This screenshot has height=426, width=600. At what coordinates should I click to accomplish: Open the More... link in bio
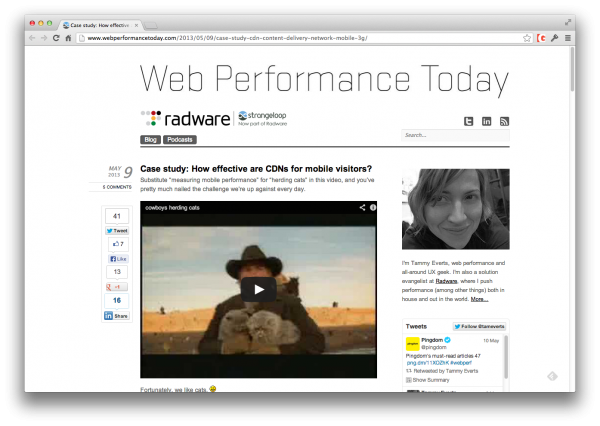(x=479, y=299)
